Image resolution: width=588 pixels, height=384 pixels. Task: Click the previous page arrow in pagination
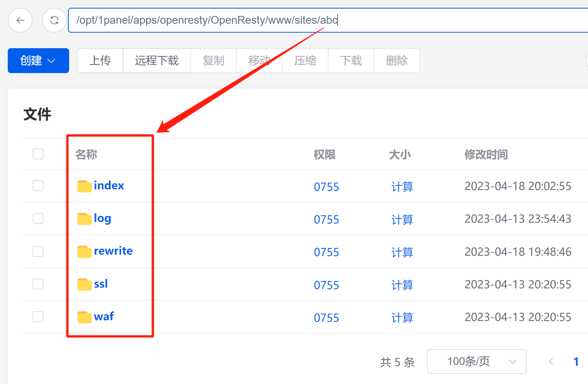click(551, 361)
